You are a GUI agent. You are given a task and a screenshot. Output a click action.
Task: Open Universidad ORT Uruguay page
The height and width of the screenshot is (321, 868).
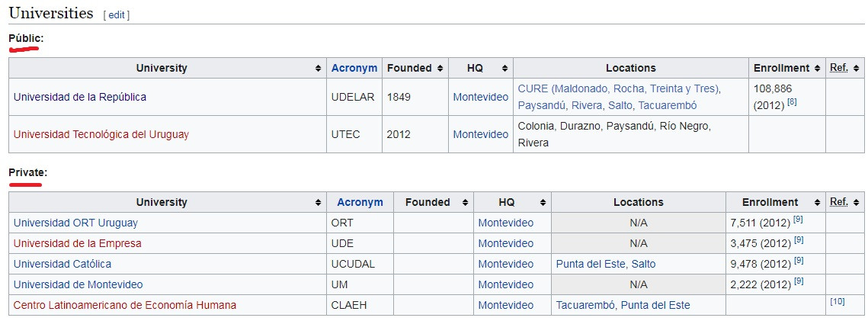pyautogui.click(x=75, y=223)
